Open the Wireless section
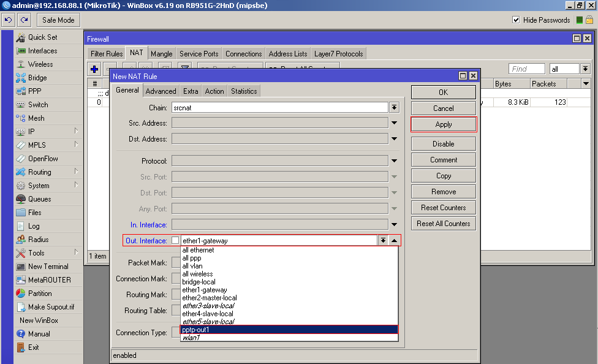This screenshot has width=598, height=364. [40, 64]
